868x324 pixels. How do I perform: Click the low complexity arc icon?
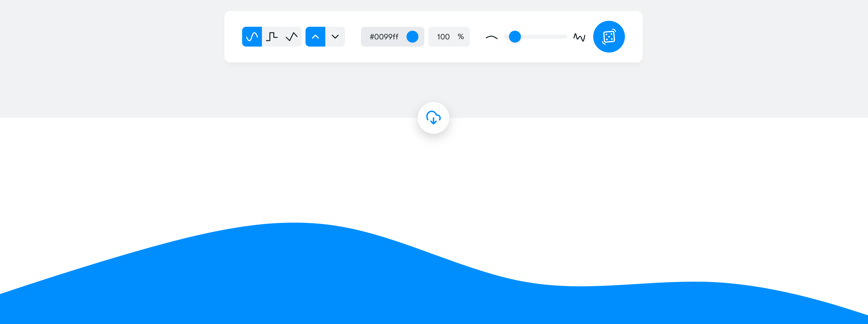pyautogui.click(x=491, y=37)
